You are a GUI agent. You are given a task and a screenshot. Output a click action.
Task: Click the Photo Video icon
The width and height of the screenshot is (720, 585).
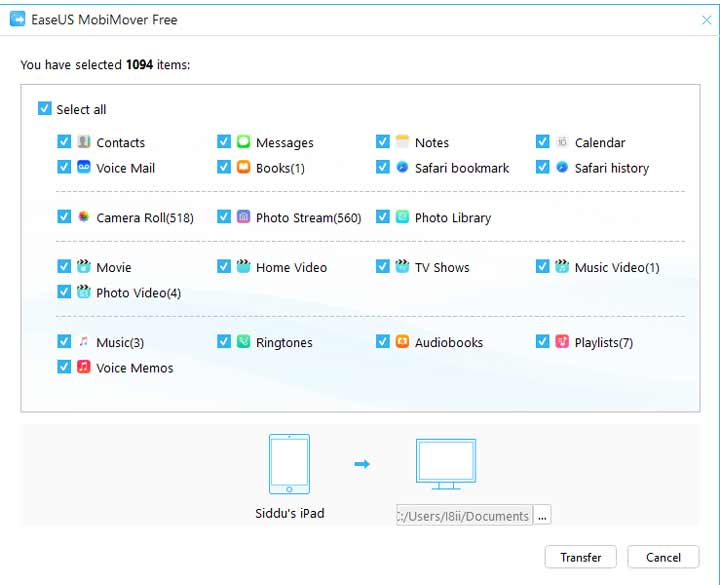84,291
